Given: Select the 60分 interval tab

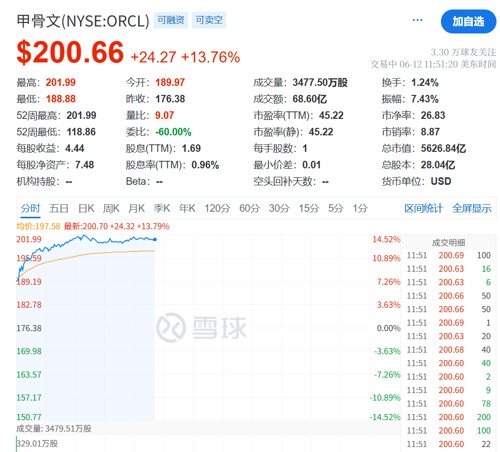Looking at the screenshot, I should (249, 208).
